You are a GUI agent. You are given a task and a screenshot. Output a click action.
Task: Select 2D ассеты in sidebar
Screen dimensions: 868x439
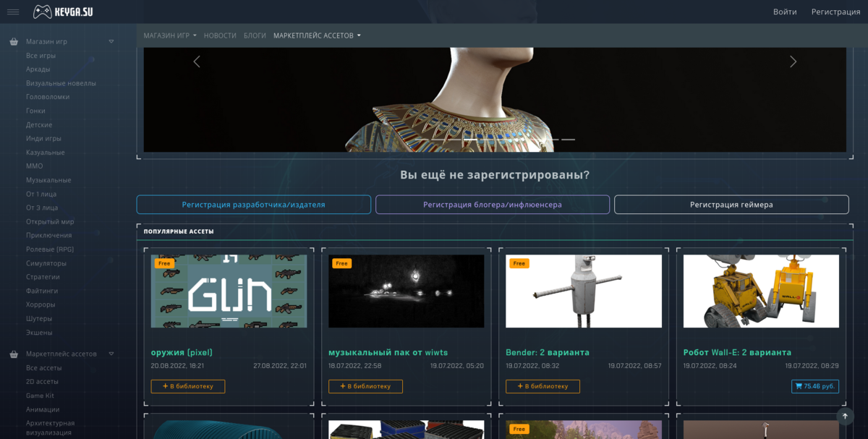click(x=42, y=382)
